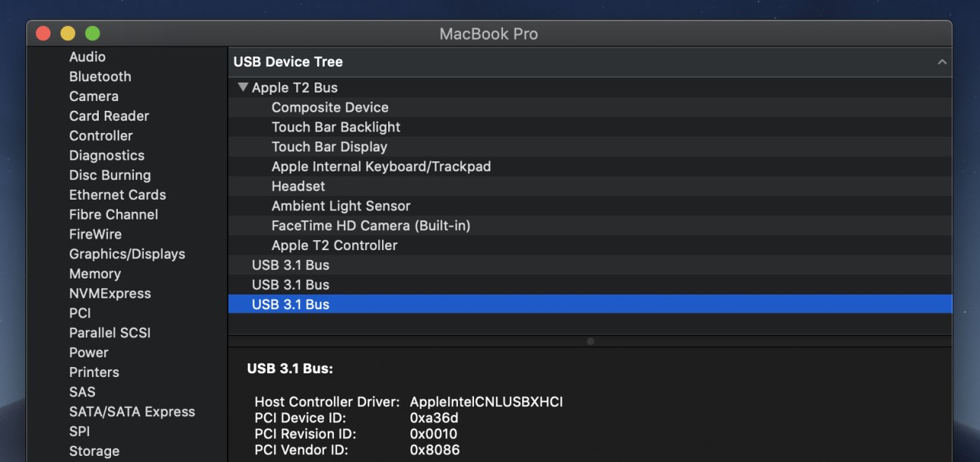This screenshot has width=980, height=462.
Task: Click the USB Device Tree sort chevron
Action: [x=942, y=62]
